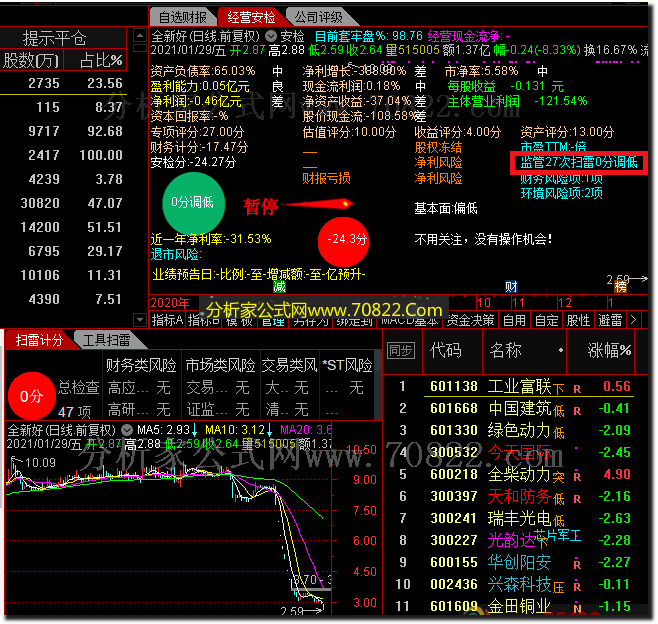Select the 资金决策 indicator tab
The width and height of the screenshot is (658, 624).
pyautogui.click(x=470, y=321)
